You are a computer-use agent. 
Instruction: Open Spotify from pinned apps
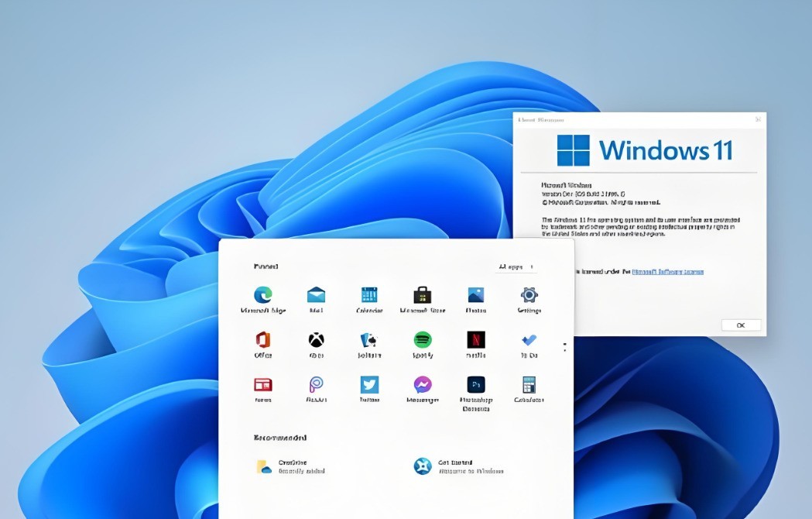(x=423, y=340)
